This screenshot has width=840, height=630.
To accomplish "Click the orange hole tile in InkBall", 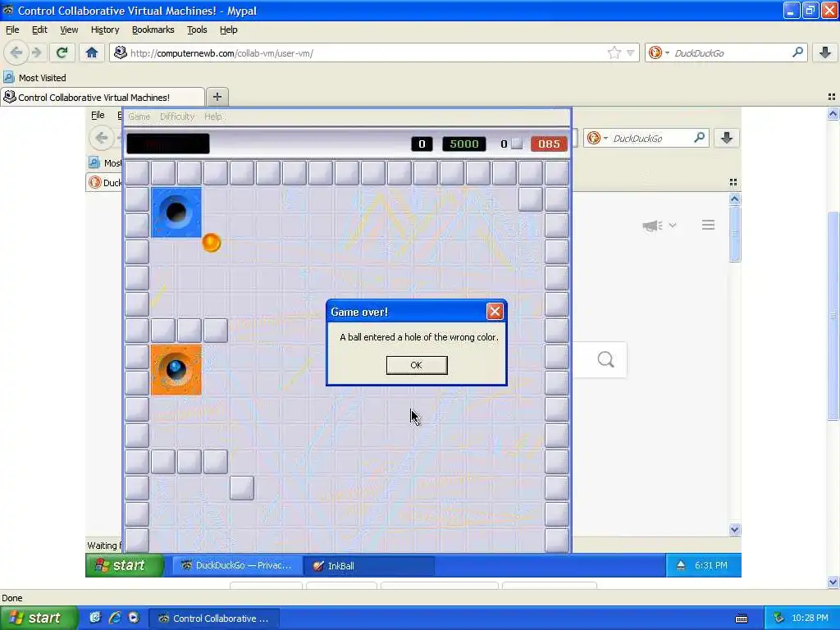I will (176, 370).
